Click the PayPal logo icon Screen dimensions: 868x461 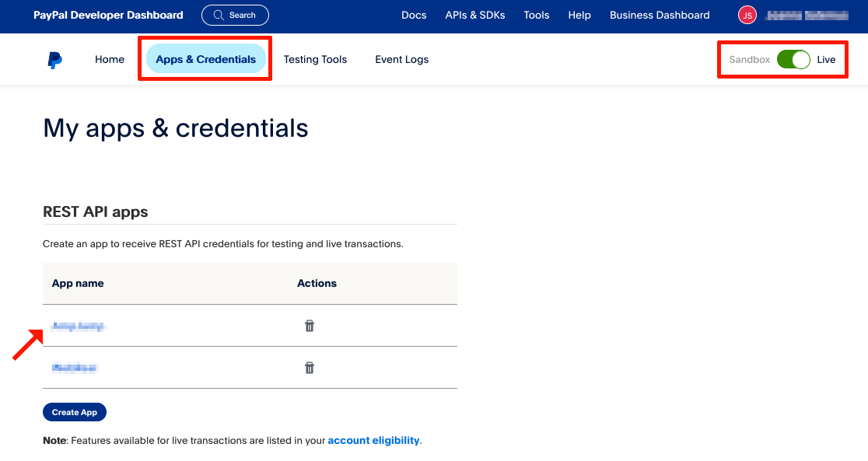point(54,59)
